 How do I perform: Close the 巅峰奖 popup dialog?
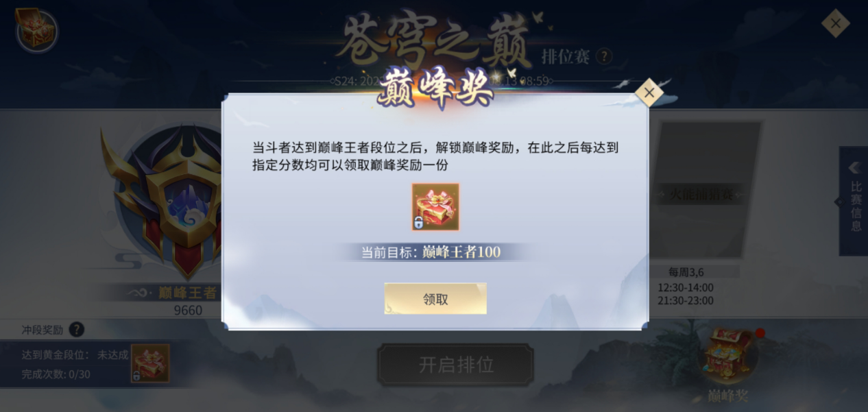[x=649, y=93]
